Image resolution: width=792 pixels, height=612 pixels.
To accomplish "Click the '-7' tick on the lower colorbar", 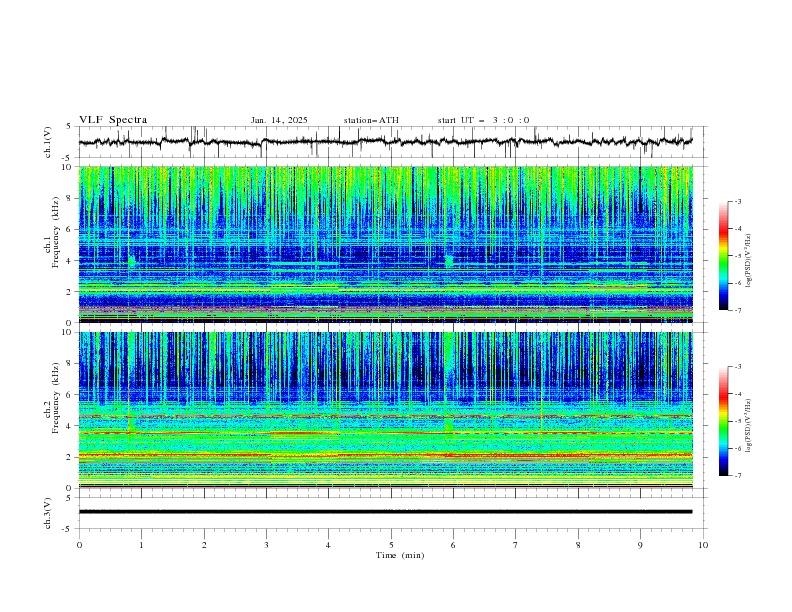I will (738, 476).
